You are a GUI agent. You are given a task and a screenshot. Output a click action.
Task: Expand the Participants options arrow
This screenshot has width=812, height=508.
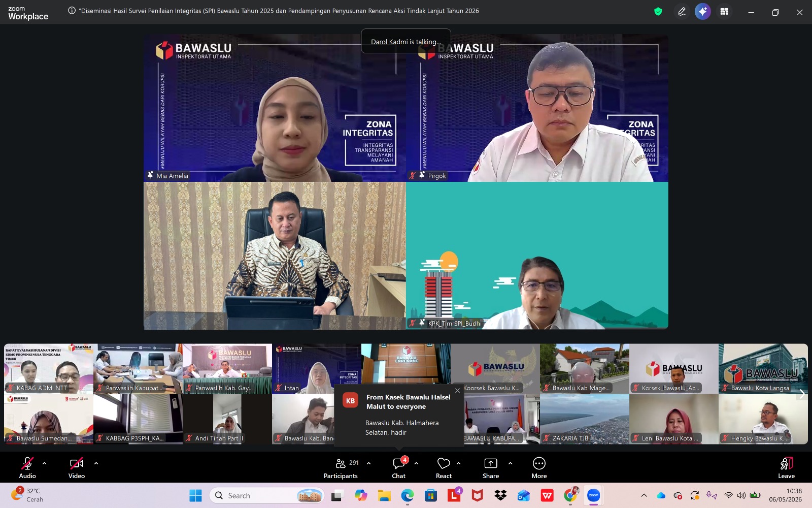coord(368,463)
